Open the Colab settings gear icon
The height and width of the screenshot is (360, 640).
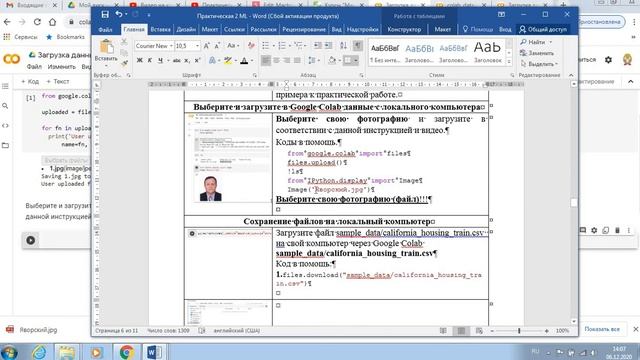click(x=608, y=60)
